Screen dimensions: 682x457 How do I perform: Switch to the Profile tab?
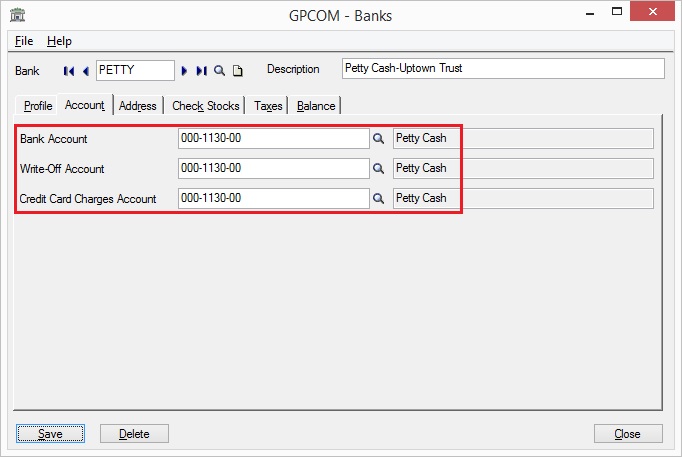(x=38, y=106)
